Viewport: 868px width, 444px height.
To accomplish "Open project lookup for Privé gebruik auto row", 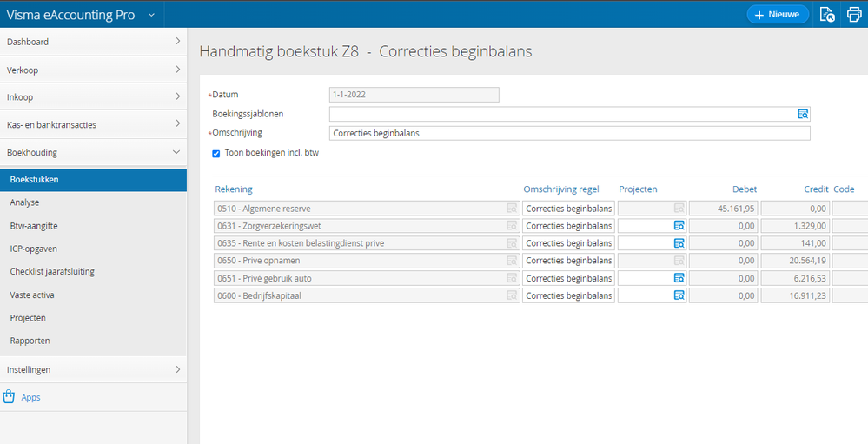I will pos(679,278).
